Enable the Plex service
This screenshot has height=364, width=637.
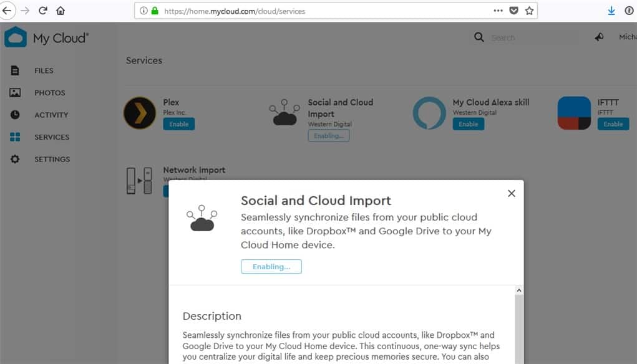179,124
